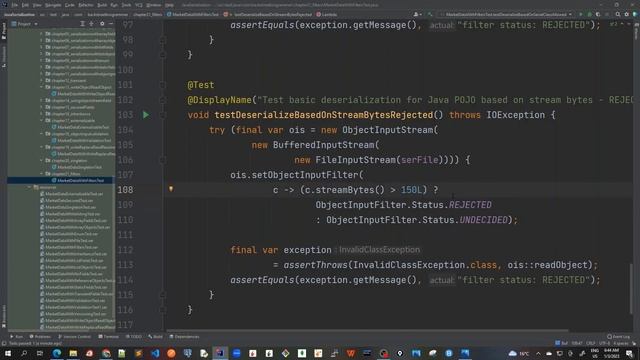Open the Version Control tool window tab
640x360 pixels.
pyautogui.click(x=74, y=337)
